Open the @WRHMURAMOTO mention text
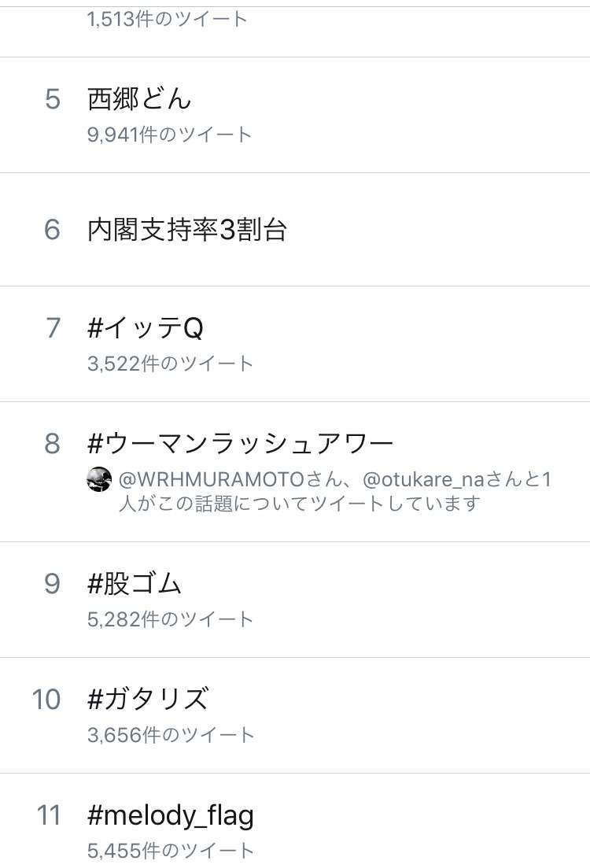Viewport: 590px width, 868px height. pyautogui.click(x=212, y=479)
